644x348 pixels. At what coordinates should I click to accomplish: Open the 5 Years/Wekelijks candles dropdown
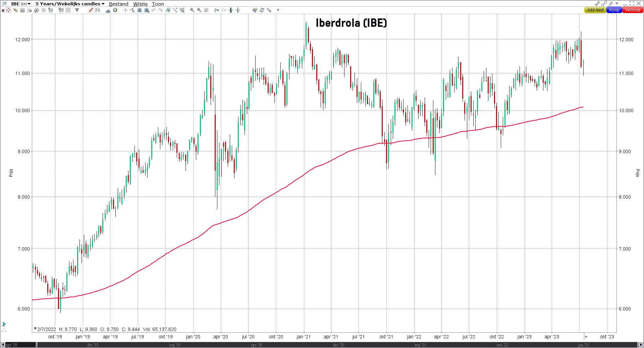(x=70, y=4)
